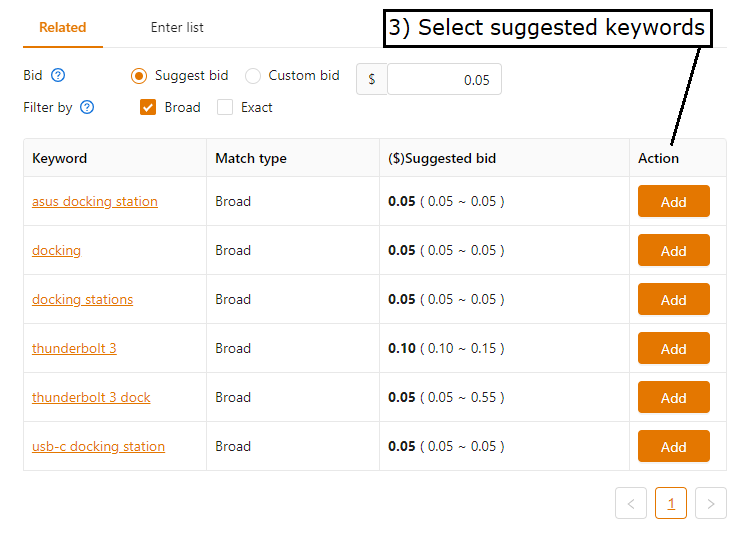This screenshot has height=542, width=749.
Task: Open the Bid help question icon
Action: pos(58,75)
